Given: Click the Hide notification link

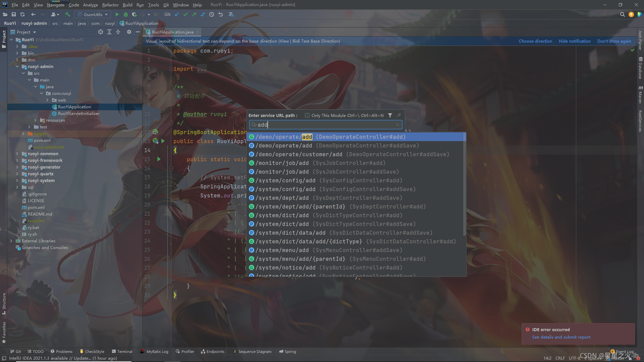Looking at the screenshot, I should coord(575,41).
